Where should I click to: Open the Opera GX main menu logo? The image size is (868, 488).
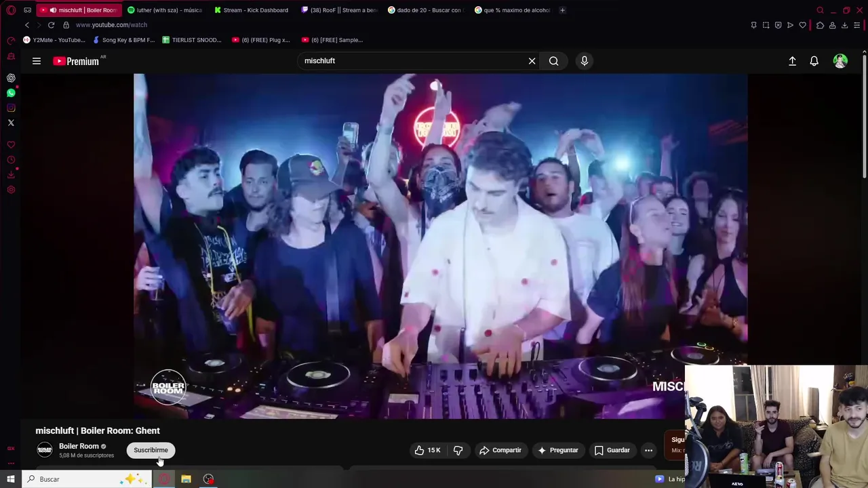[x=11, y=10]
